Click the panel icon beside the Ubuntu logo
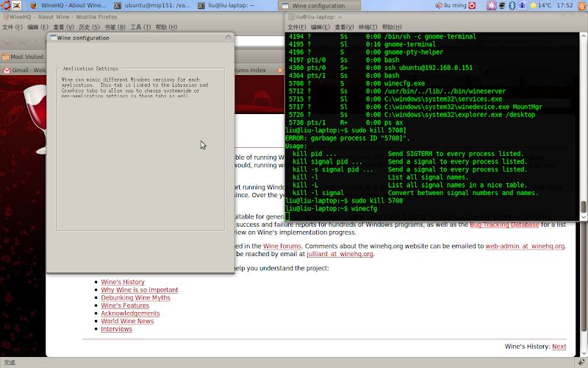 point(16,5)
